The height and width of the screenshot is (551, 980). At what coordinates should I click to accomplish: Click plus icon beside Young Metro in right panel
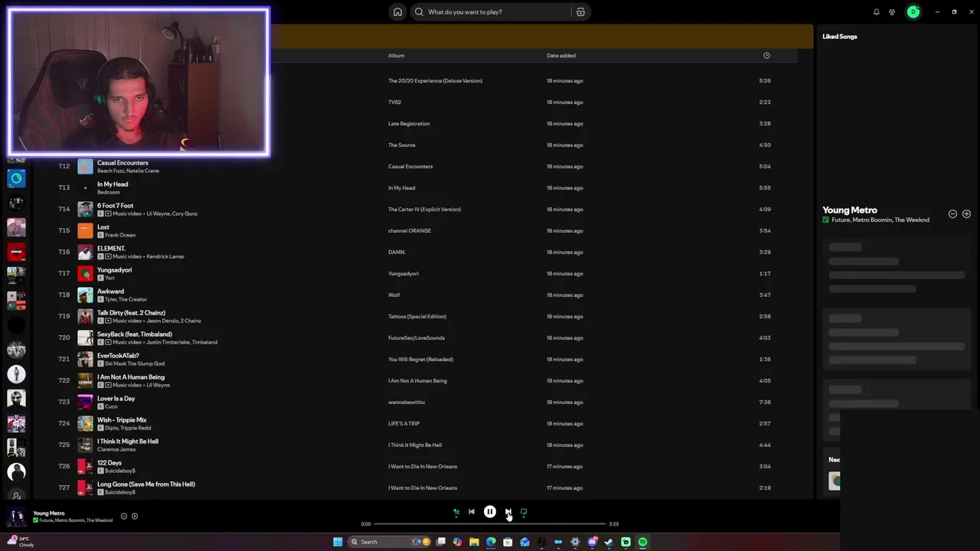coord(966,214)
